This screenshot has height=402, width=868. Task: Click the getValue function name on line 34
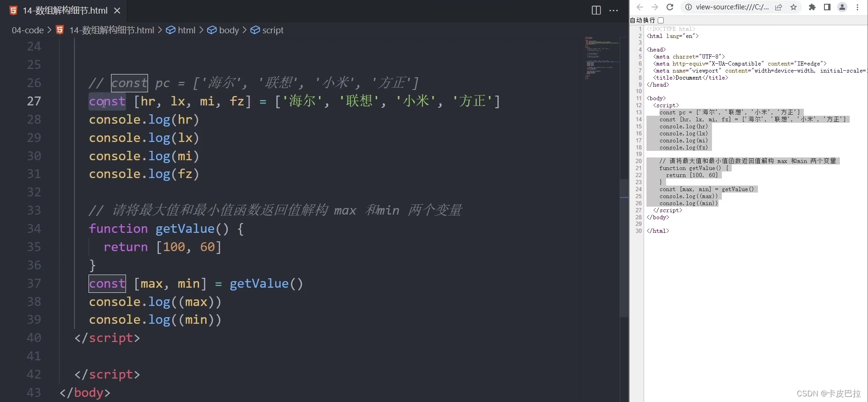[185, 229]
